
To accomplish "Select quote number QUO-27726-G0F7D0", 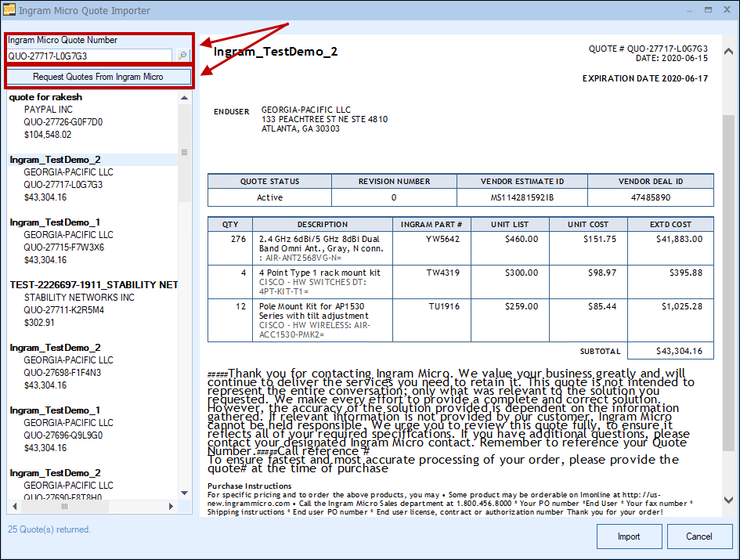I will click(63, 122).
